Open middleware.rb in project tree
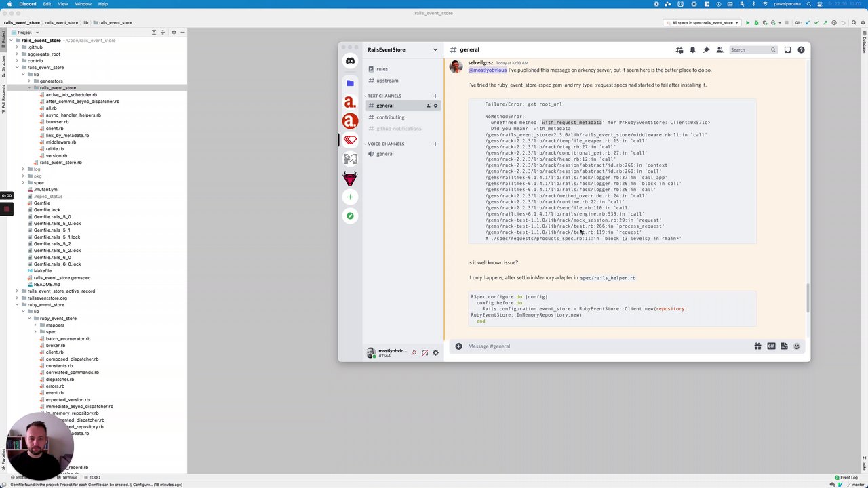The height and width of the screenshot is (488, 868). (61, 142)
